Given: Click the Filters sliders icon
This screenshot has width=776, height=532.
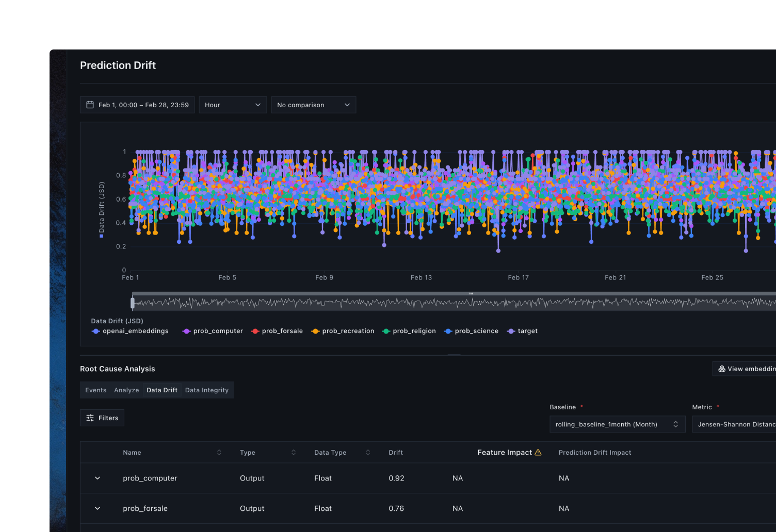Looking at the screenshot, I should pos(90,418).
